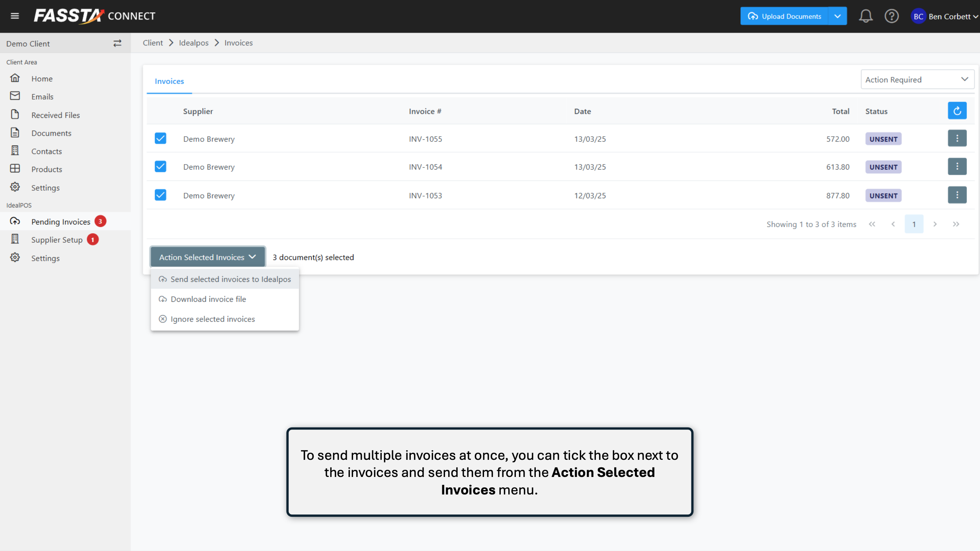The image size is (980, 551).
Task: Click the red 3 badge on Pending Invoices
Action: point(100,221)
